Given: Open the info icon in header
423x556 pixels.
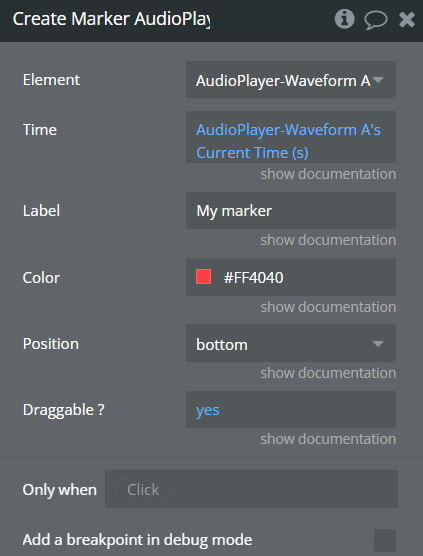Looking at the screenshot, I should pyautogui.click(x=344, y=19).
